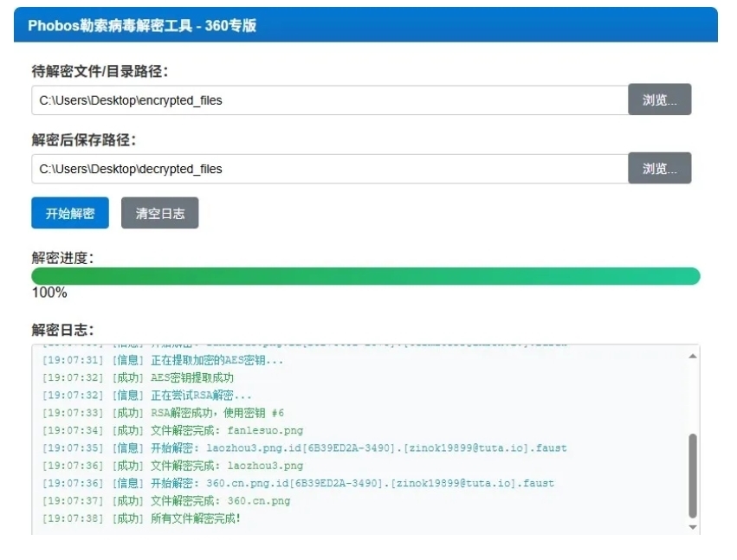
Task: Click the encrypted files path input field
Action: (329, 100)
